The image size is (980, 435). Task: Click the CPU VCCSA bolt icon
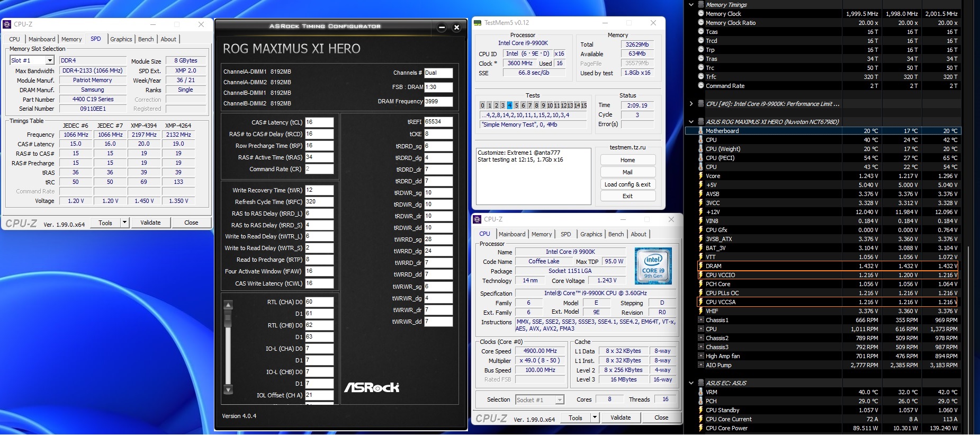[x=701, y=302]
